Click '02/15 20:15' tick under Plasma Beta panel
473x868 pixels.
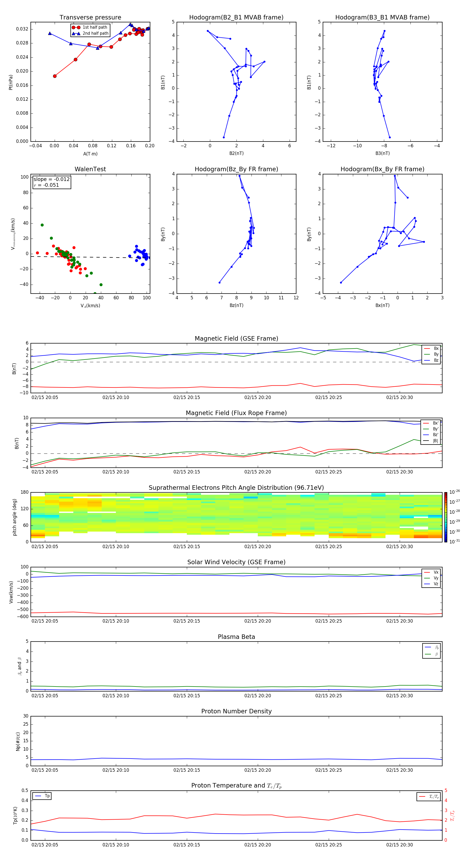(x=187, y=696)
